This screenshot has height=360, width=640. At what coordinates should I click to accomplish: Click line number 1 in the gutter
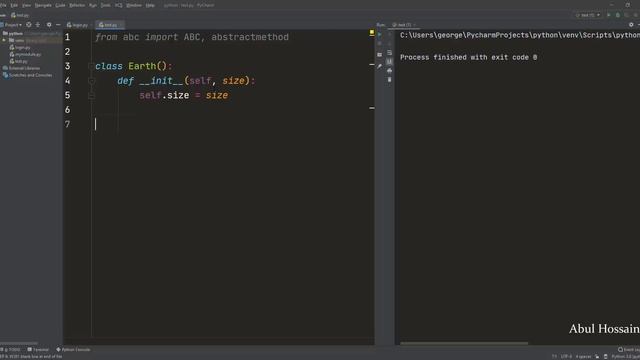67,37
